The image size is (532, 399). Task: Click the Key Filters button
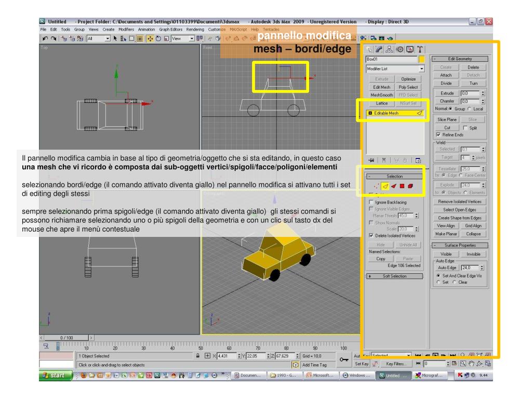point(395,364)
